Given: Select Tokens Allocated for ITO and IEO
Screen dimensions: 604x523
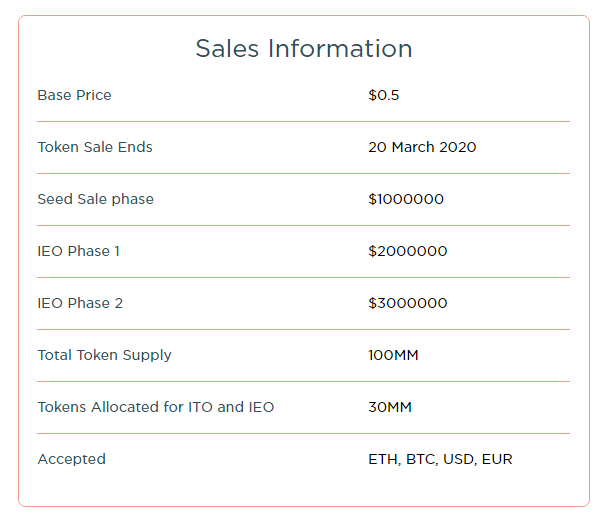Looking at the screenshot, I should (156, 407).
